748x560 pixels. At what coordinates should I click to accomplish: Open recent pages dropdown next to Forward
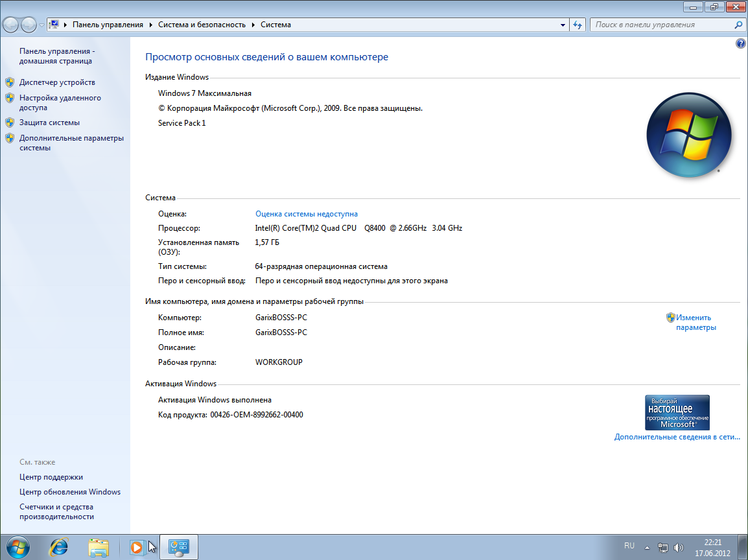[x=41, y=25]
